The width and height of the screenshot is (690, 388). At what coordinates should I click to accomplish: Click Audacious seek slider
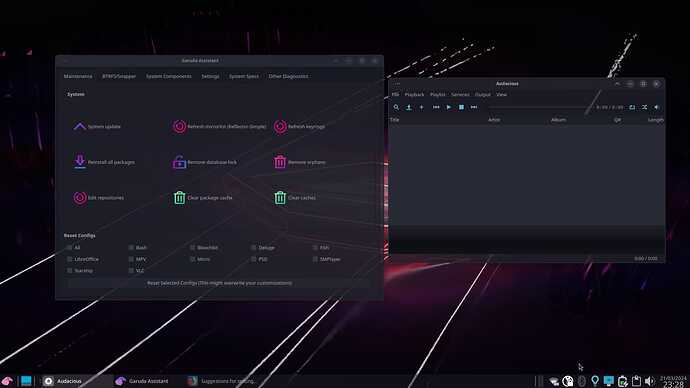539,107
